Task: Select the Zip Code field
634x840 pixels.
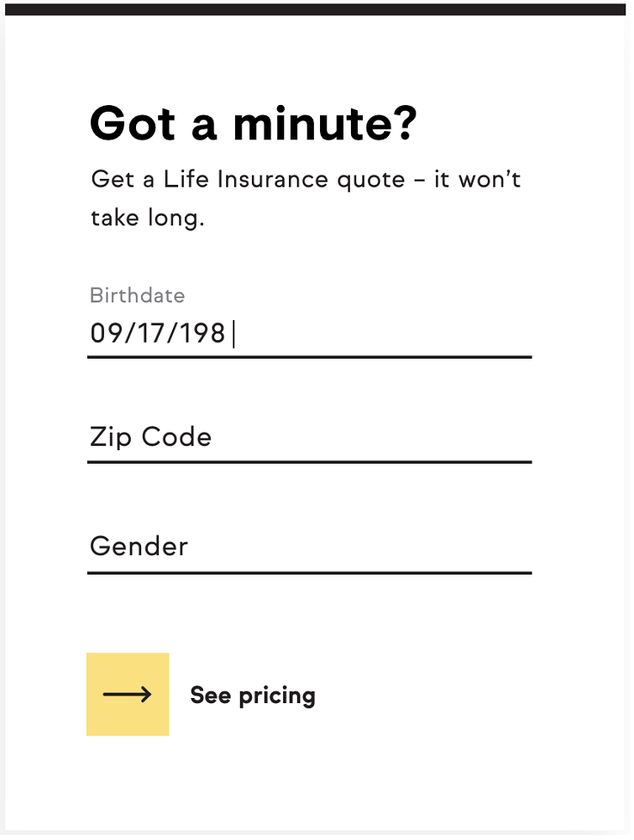Action: [309, 438]
